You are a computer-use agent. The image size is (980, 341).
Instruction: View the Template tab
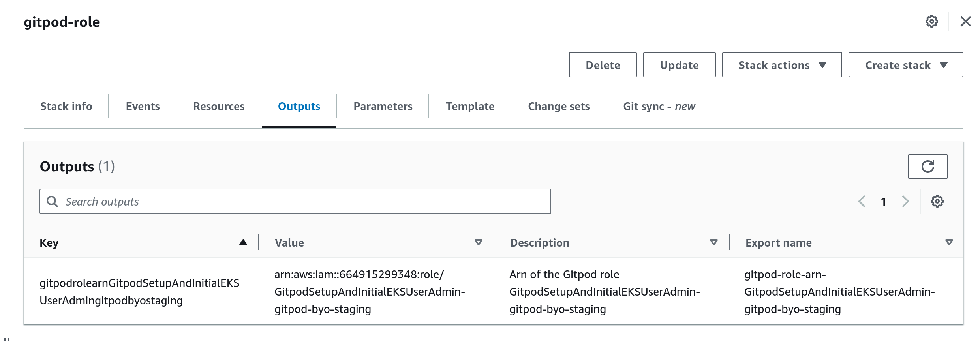tap(470, 106)
